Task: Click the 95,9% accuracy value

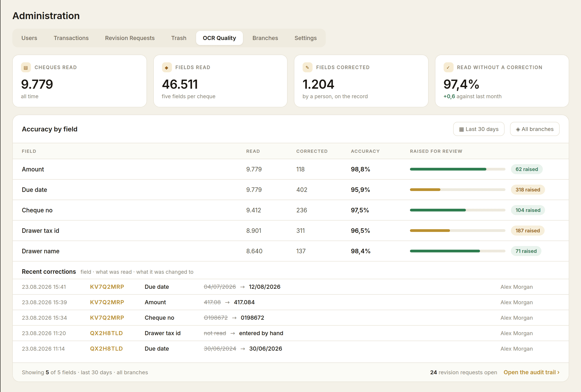Action: coord(360,190)
